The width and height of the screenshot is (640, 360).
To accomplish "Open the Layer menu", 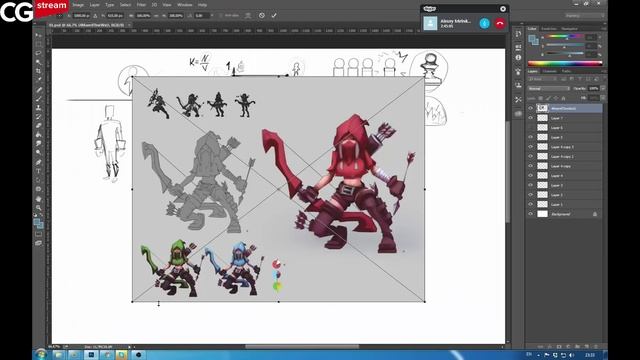I will pyautogui.click(x=94, y=5).
